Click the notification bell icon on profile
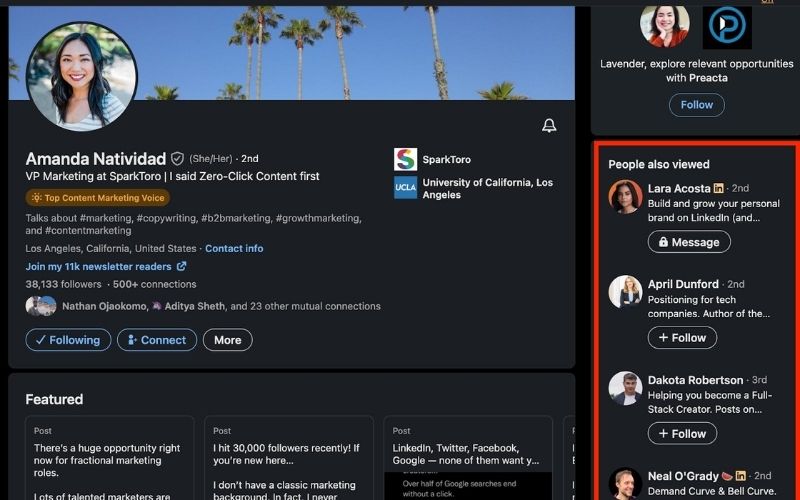 coord(549,125)
